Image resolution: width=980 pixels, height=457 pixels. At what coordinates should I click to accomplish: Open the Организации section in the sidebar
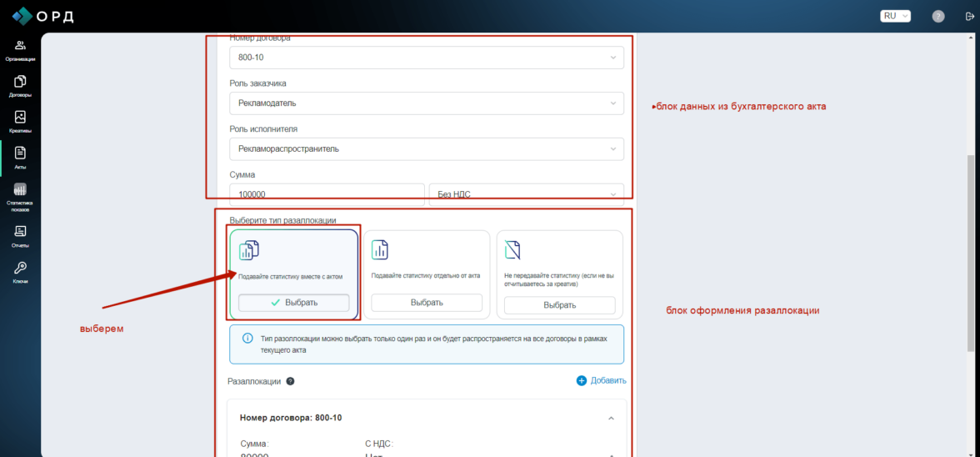[20, 51]
